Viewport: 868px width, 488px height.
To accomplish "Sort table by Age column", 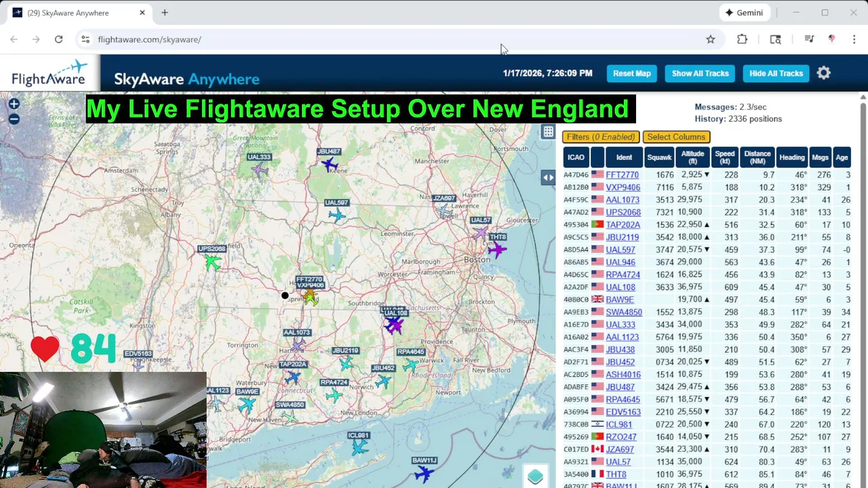I will point(842,157).
